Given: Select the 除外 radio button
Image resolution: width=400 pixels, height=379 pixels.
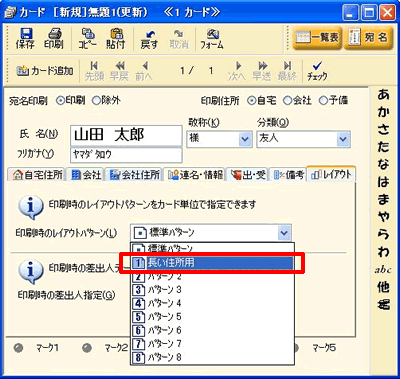Looking at the screenshot, I should pos(96,101).
